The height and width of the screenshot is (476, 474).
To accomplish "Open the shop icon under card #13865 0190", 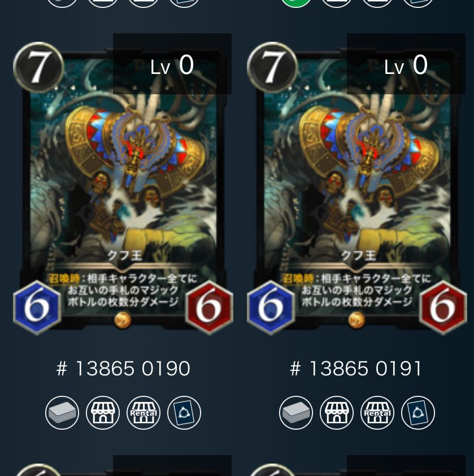I will (103, 413).
